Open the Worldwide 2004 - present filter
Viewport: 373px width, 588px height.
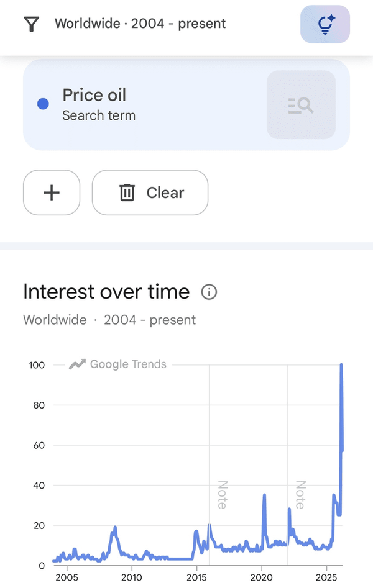tap(140, 24)
